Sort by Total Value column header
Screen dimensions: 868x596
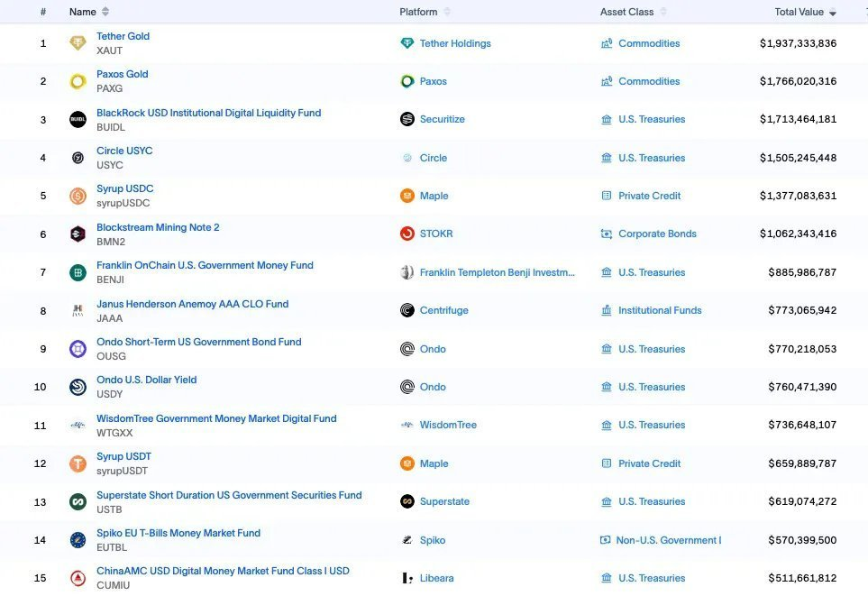point(799,12)
